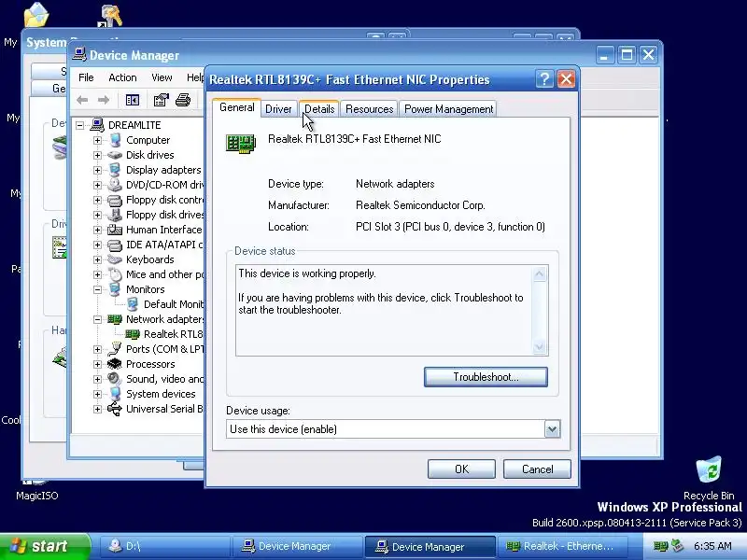Click the Forward arrow in Device Manager toolbar
The height and width of the screenshot is (560, 747).
pyautogui.click(x=104, y=100)
